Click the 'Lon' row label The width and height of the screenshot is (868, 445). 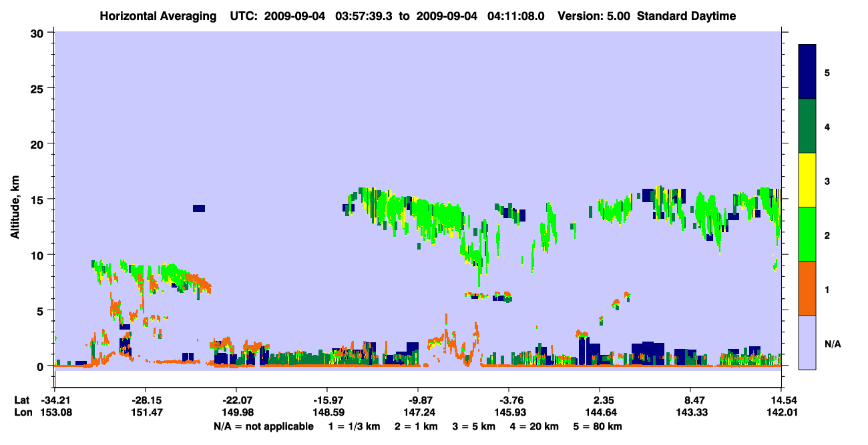(x=22, y=412)
